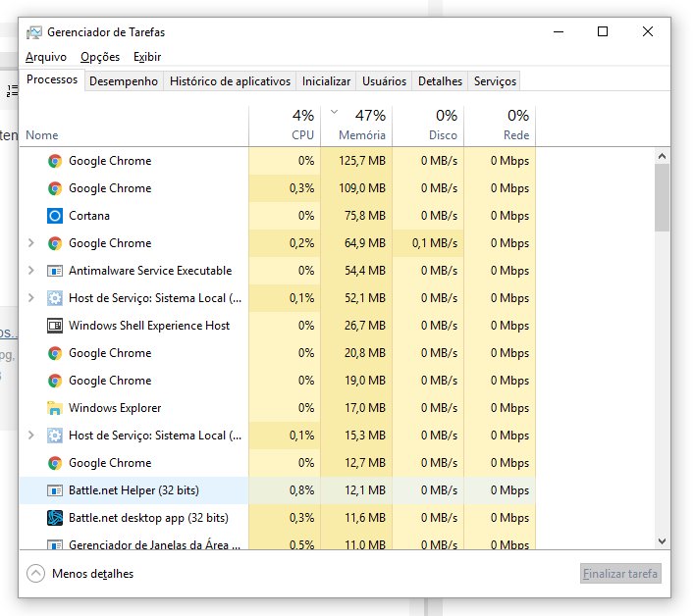
Task: Switch to the Serviços tab
Action: coord(495,81)
